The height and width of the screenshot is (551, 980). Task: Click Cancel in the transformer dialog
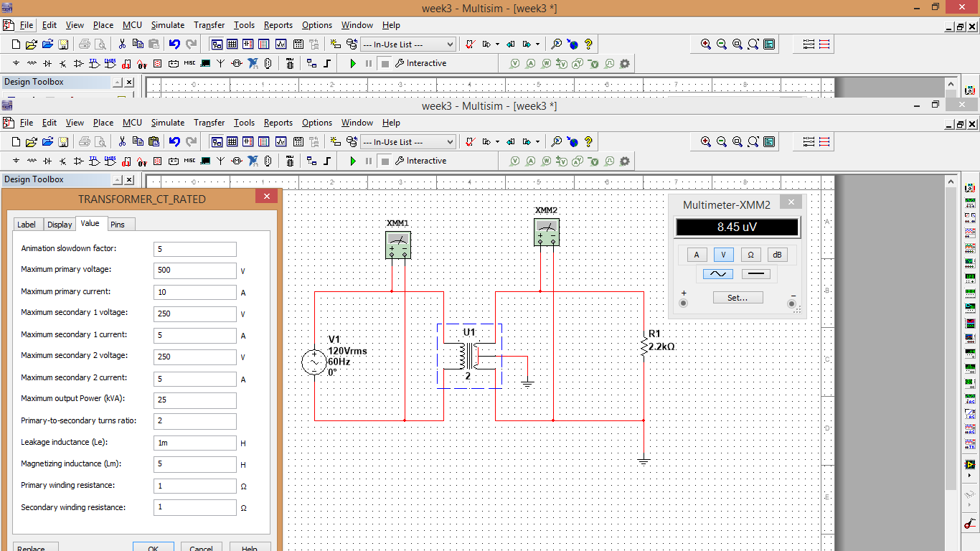point(201,547)
